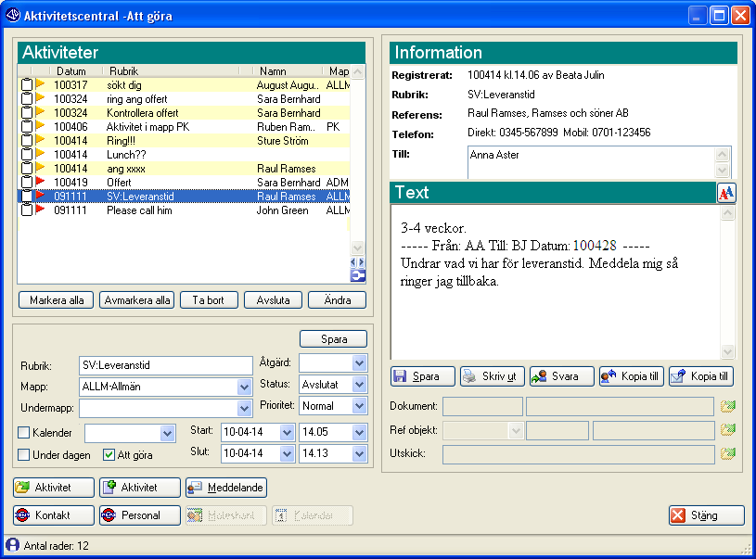Click the blue refresh icon below the activity list
Screen dimensions: 756x559
358,276
